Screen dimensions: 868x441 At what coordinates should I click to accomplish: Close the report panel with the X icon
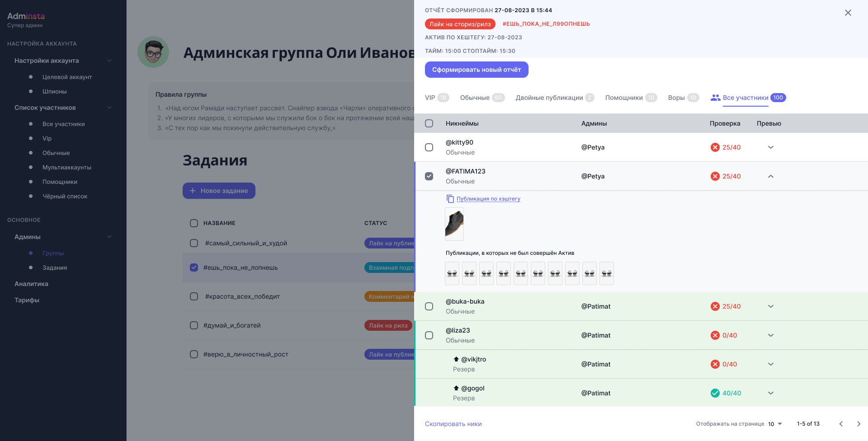pyautogui.click(x=848, y=13)
